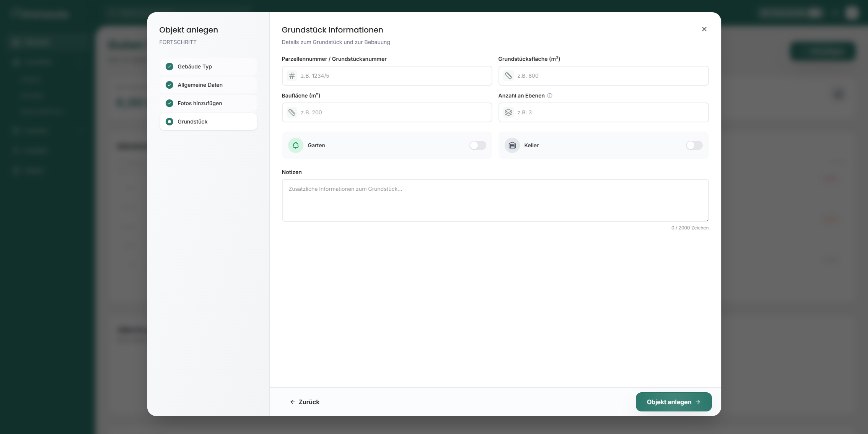Click the '0 / 2000 Zeichen' counter
The width and height of the screenshot is (868, 434).
pyautogui.click(x=690, y=228)
